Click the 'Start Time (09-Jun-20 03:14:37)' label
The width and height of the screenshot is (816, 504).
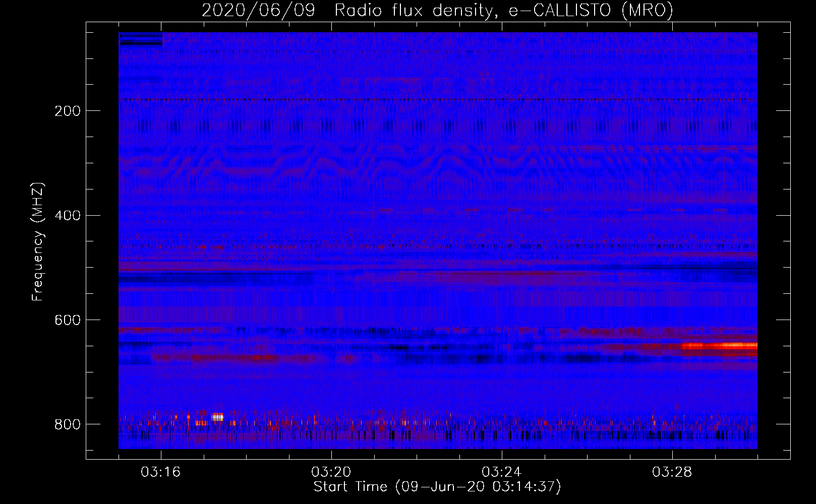[437, 487]
